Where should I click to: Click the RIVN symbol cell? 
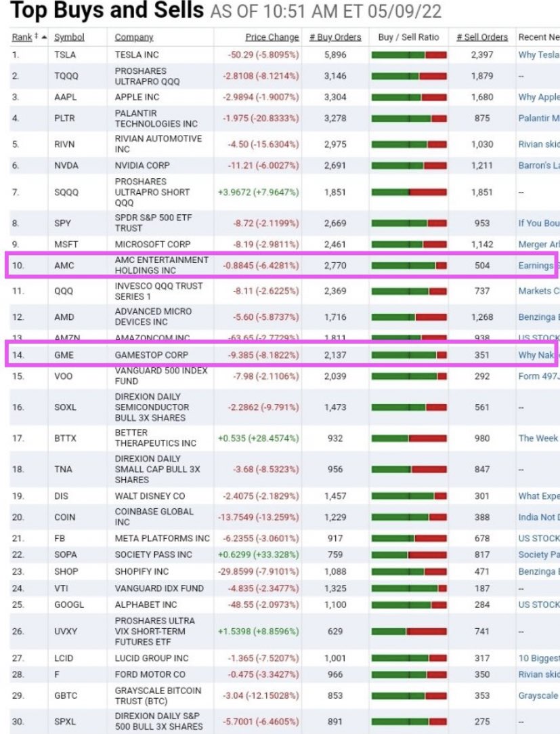point(66,144)
